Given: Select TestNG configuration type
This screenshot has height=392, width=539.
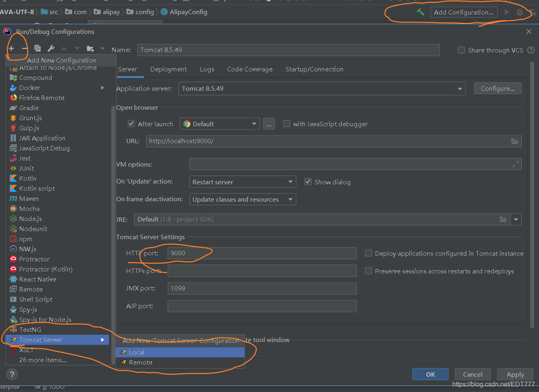Looking at the screenshot, I should tap(57, 329).
